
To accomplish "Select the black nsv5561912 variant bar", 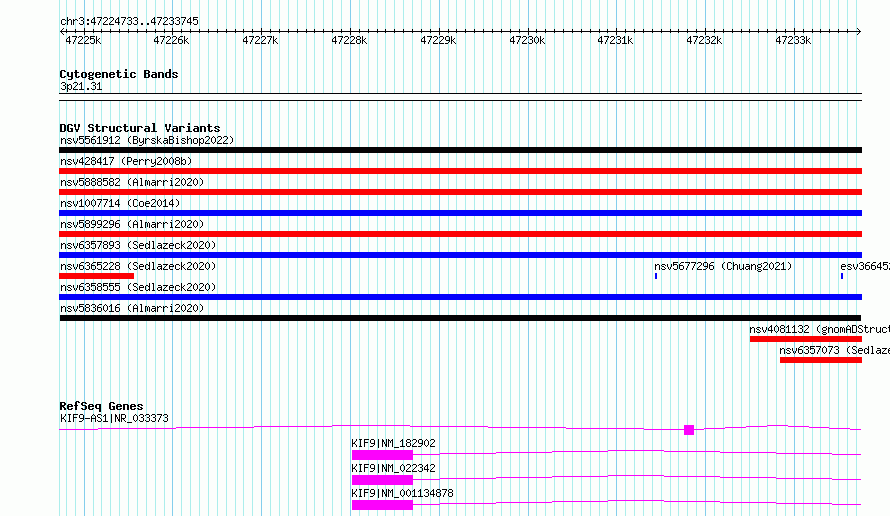I will click(x=460, y=150).
